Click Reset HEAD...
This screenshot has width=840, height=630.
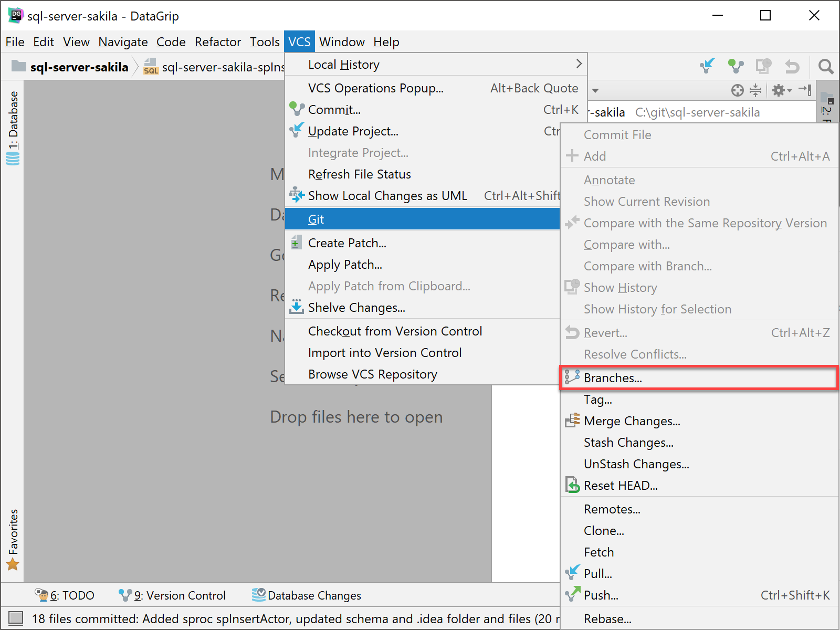pyautogui.click(x=699, y=486)
